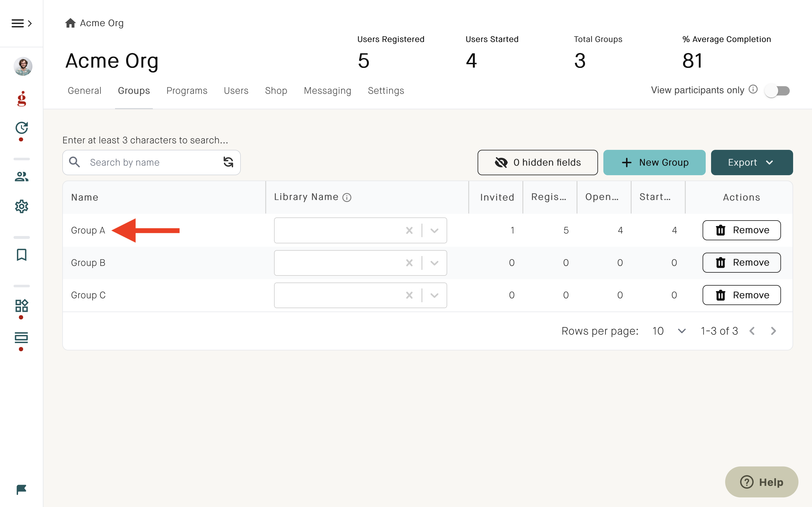Open the people icon in sidebar
812x507 pixels.
click(21, 176)
